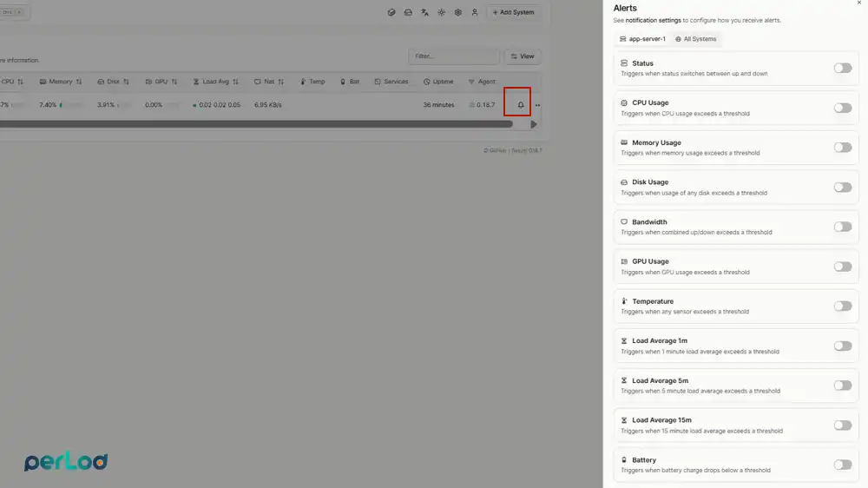Enable the Load Average 1m toggle

point(843,346)
